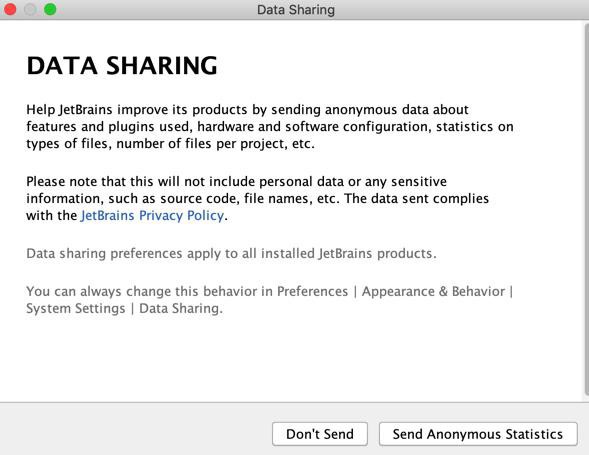The image size is (589, 455).
Task: Click the 'Appearance & Behavior' text
Action: pos(433,292)
